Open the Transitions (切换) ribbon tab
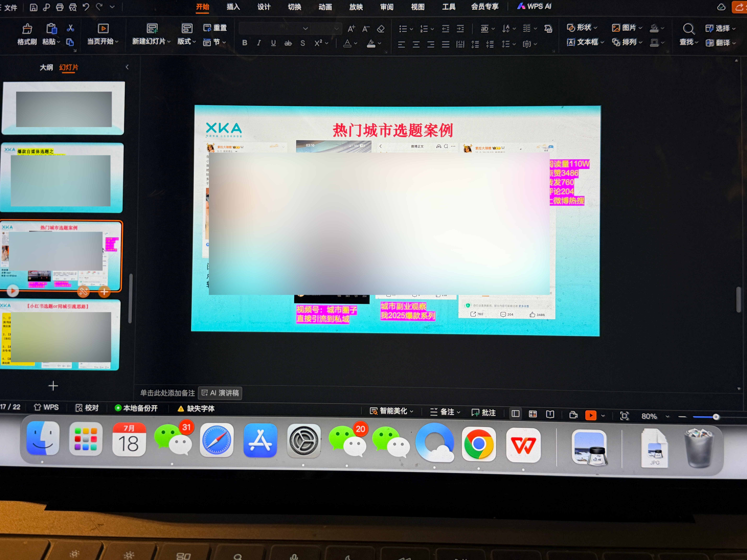This screenshot has height=560, width=747. [x=295, y=7]
